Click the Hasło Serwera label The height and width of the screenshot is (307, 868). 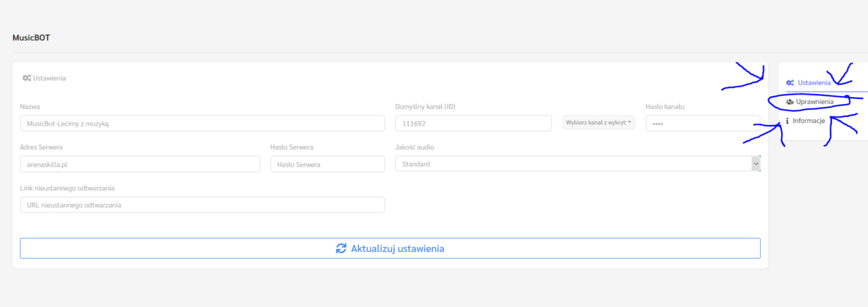[292, 147]
